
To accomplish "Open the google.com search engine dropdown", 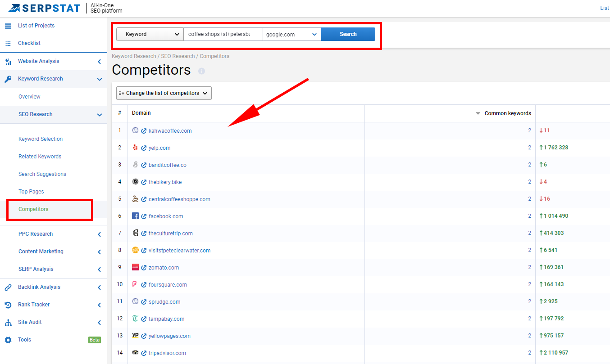I will tap(291, 34).
